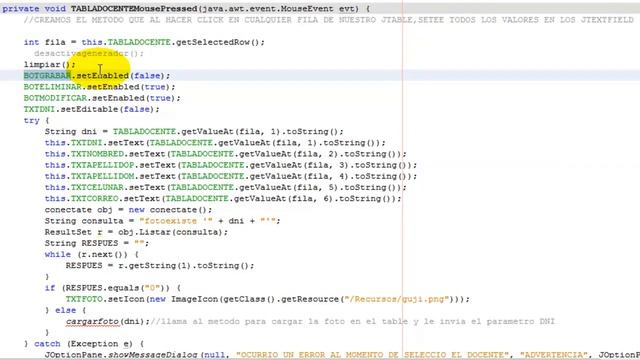Click the ResultSet r = obj.Listar(consulta) line
Screen dimensions: 640x360
(136, 232)
